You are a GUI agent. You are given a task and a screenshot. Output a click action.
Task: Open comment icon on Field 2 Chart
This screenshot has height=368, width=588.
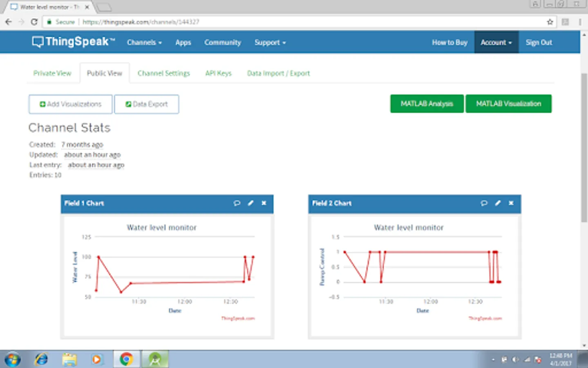484,203
